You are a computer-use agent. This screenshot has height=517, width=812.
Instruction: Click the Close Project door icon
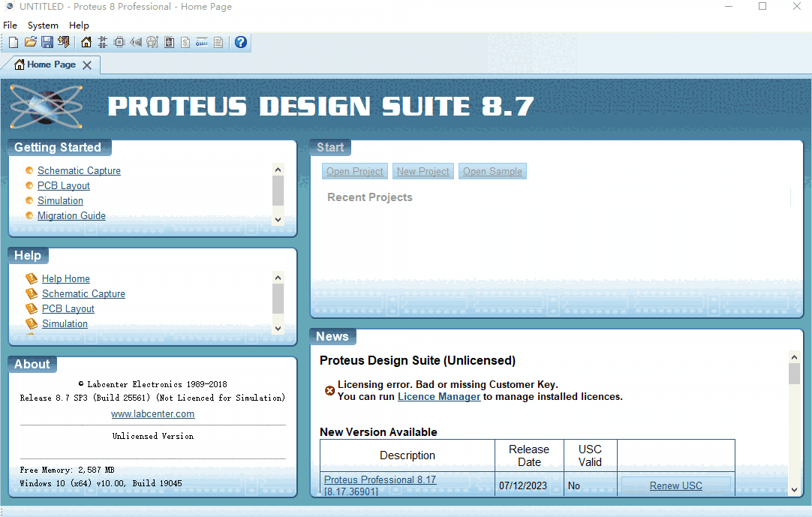[x=63, y=42]
